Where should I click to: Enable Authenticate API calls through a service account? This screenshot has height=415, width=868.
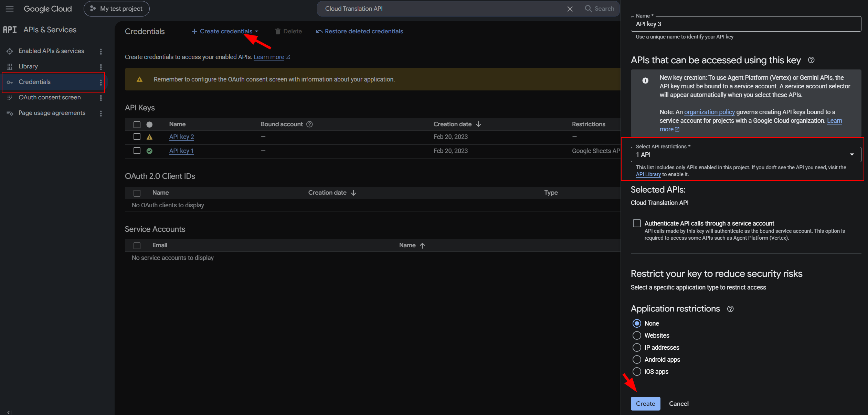pyautogui.click(x=637, y=223)
